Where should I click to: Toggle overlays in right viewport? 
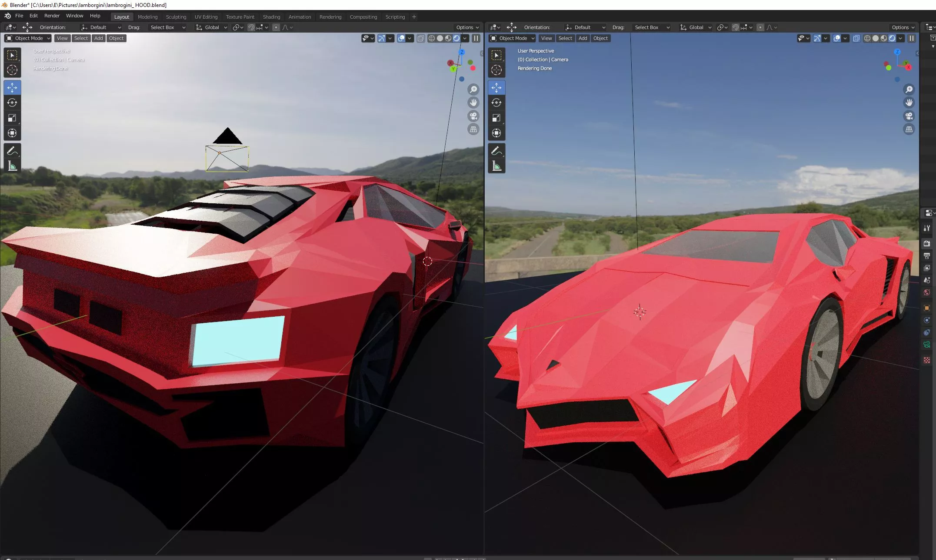(x=837, y=38)
